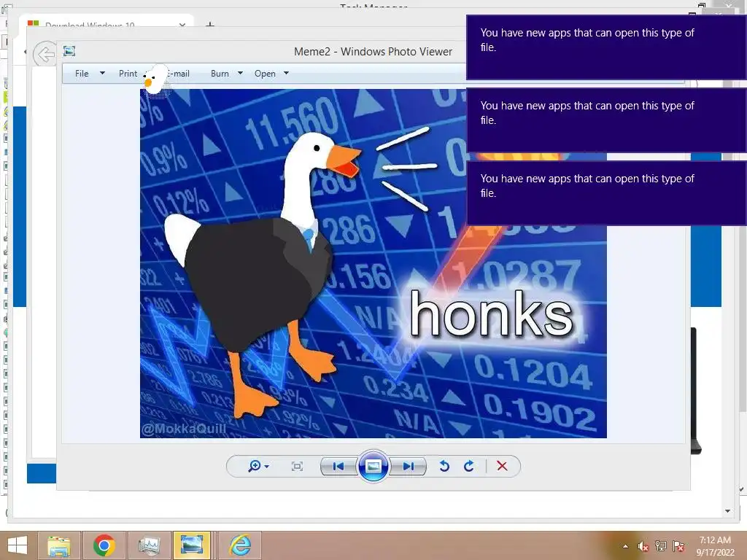Go to the next picture

coord(409,466)
